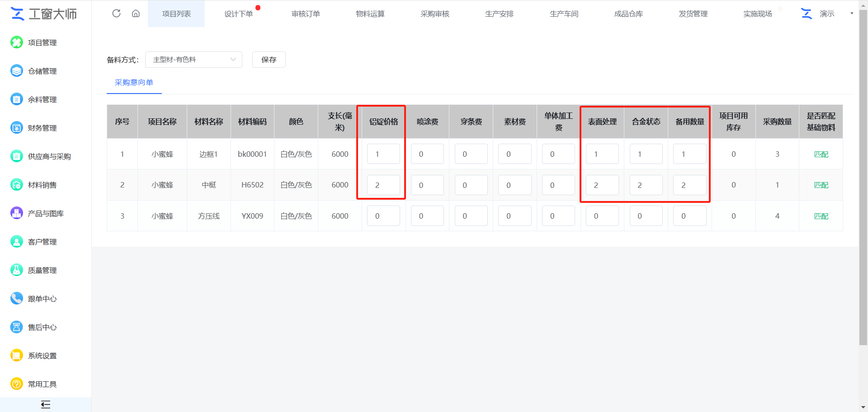This screenshot has height=412, width=868.
Task: Go to home via house icon
Action: tap(136, 14)
